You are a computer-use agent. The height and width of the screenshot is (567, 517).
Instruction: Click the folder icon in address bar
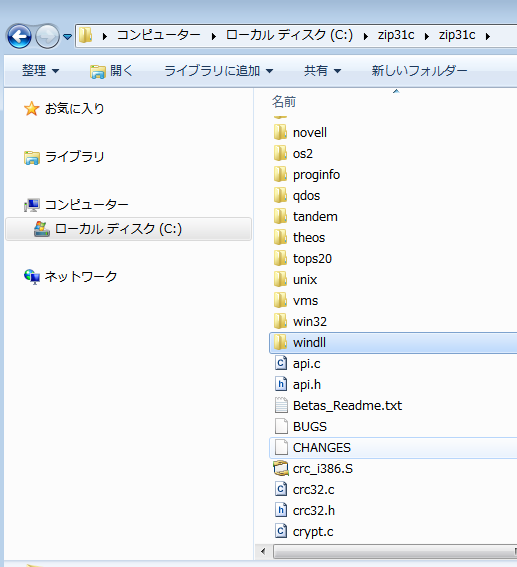point(86,35)
